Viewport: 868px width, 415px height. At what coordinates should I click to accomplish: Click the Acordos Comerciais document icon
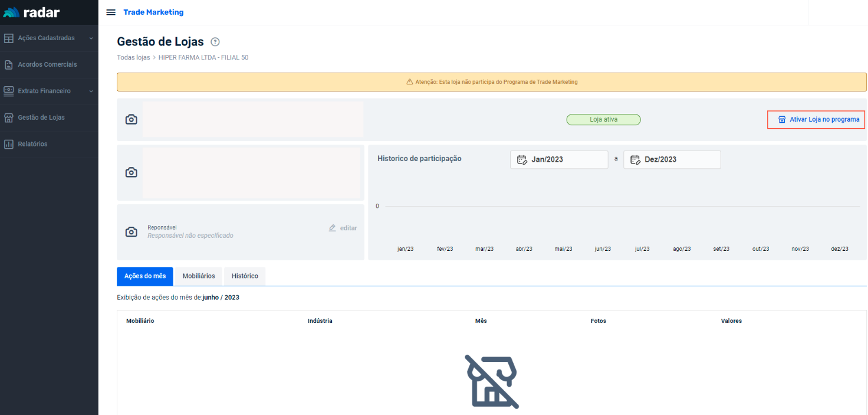[x=8, y=64]
